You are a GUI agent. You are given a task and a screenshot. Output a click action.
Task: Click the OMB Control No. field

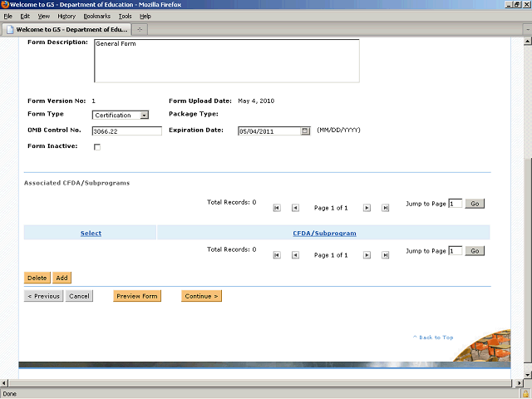127,131
